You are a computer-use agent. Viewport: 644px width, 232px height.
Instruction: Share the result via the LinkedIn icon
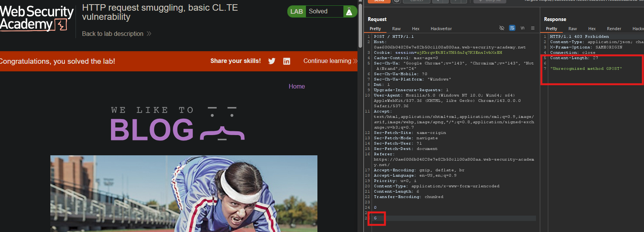point(287,61)
